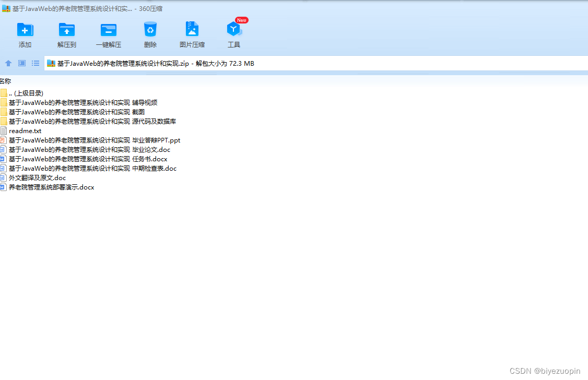
Task: Select the 截图 folder name
Action: coord(76,112)
